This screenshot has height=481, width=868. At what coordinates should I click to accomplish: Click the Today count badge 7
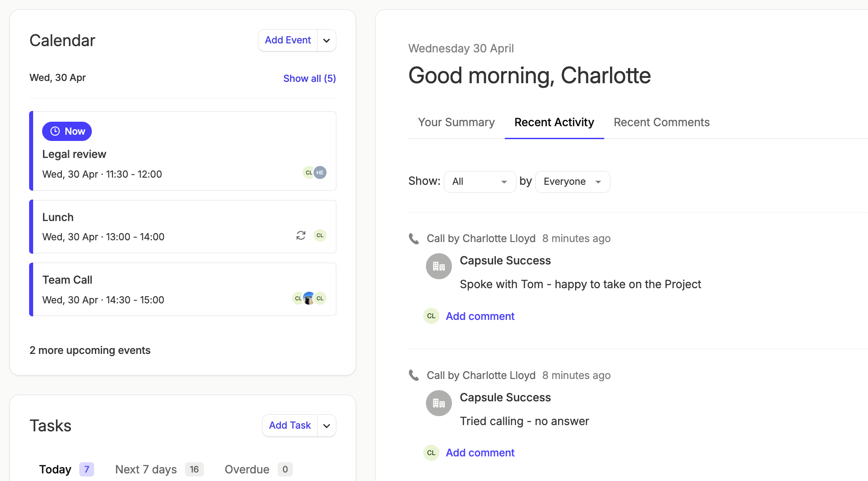click(86, 469)
